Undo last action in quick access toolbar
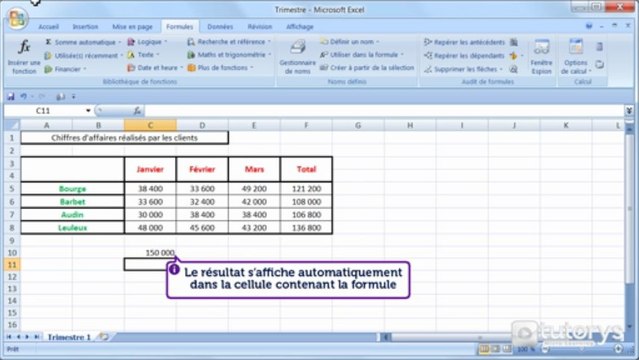Image resolution: width=639 pixels, height=360 pixels. click(x=23, y=97)
